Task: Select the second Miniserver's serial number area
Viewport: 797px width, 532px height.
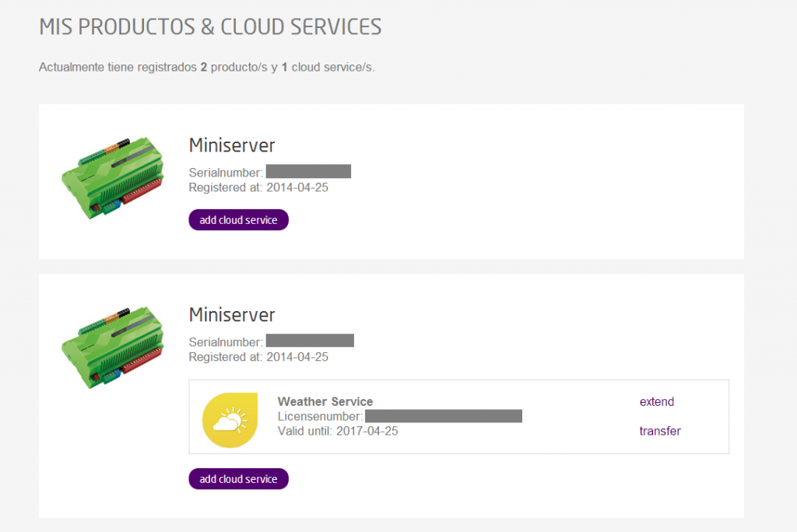Action: click(x=311, y=340)
